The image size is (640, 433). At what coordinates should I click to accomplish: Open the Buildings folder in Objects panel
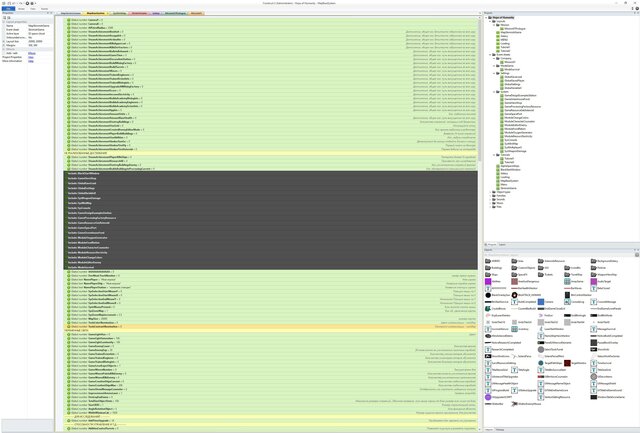(x=494, y=268)
